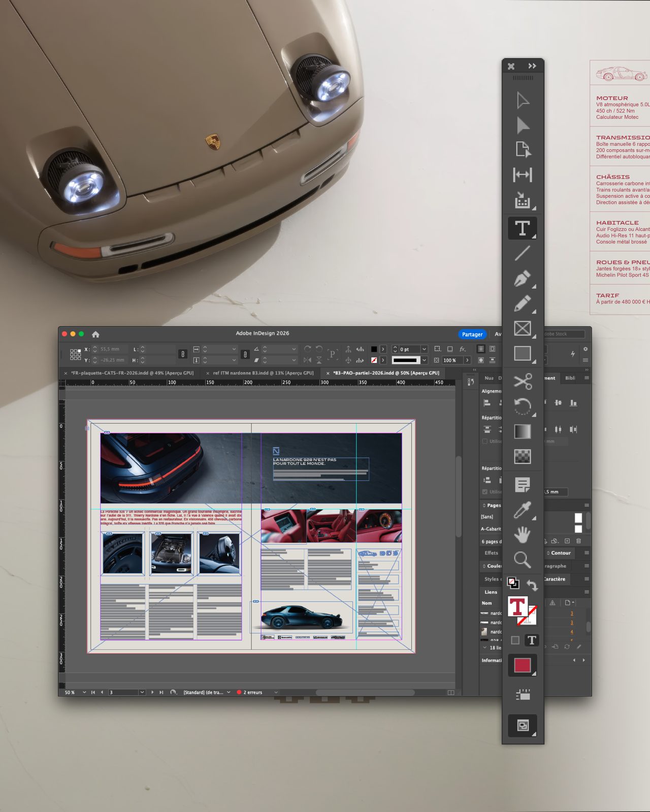Open the page number dropdown
The width and height of the screenshot is (650, 812).
[142, 692]
